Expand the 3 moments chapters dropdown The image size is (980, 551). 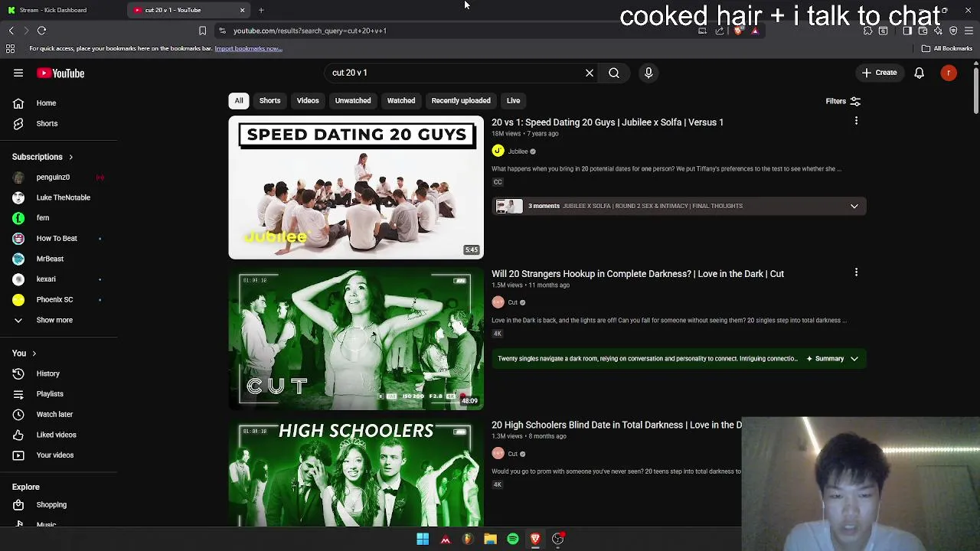(x=854, y=206)
